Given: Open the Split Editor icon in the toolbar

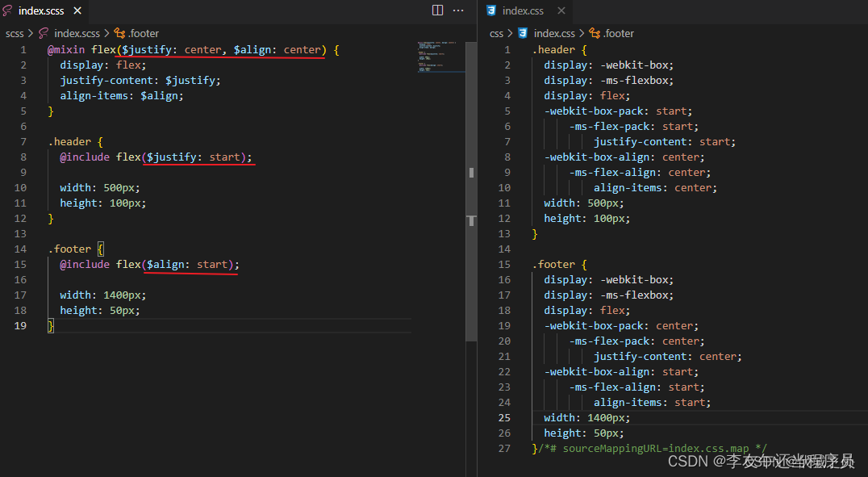Looking at the screenshot, I should tap(436, 10).
